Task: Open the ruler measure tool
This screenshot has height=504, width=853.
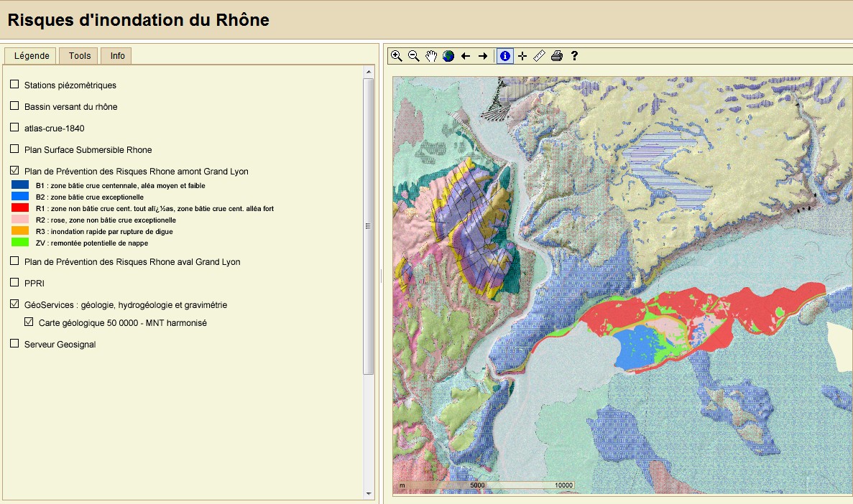Action: click(540, 56)
